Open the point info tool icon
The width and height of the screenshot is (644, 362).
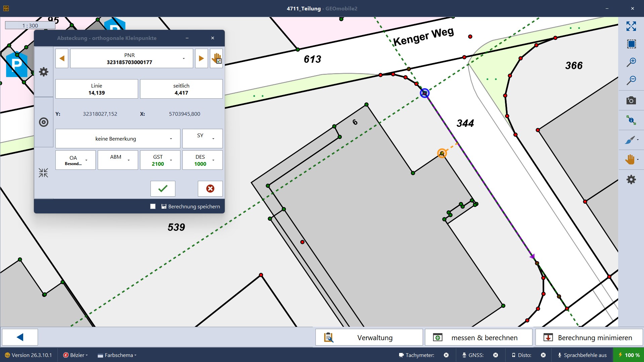tap(631, 120)
